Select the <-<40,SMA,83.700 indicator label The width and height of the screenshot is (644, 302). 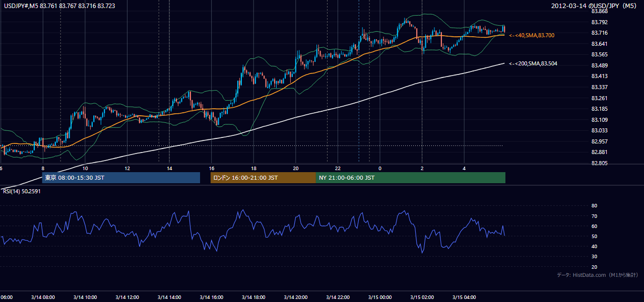coord(532,35)
